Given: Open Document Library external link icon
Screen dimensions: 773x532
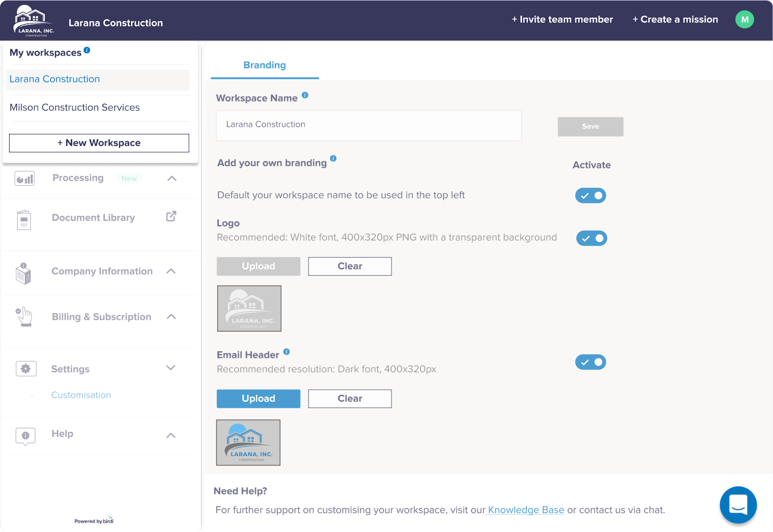Looking at the screenshot, I should coord(171,216).
